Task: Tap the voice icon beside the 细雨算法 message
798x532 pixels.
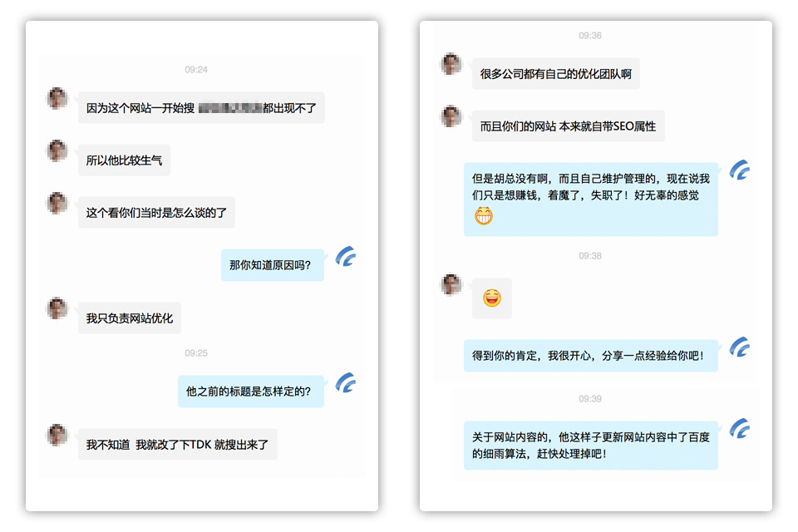Action: pyautogui.click(x=738, y=431)
